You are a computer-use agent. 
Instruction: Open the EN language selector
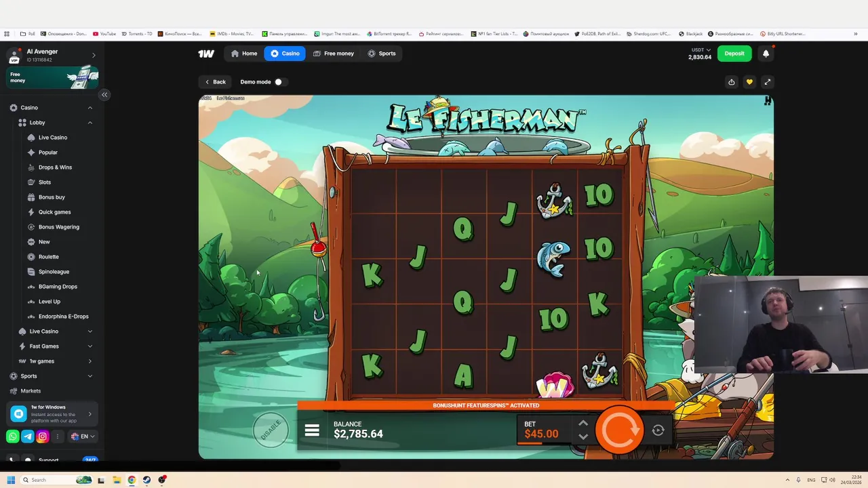83,436
